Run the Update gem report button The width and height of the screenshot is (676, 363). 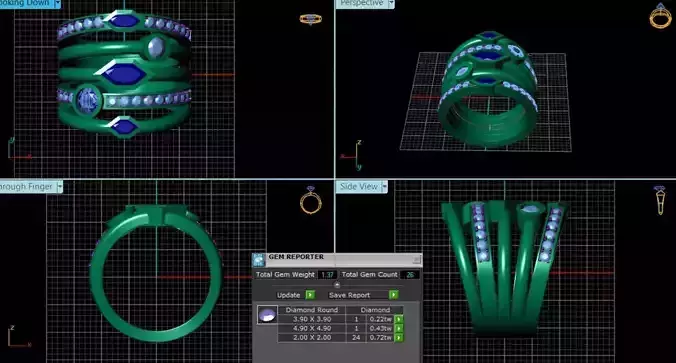[310, 295]
